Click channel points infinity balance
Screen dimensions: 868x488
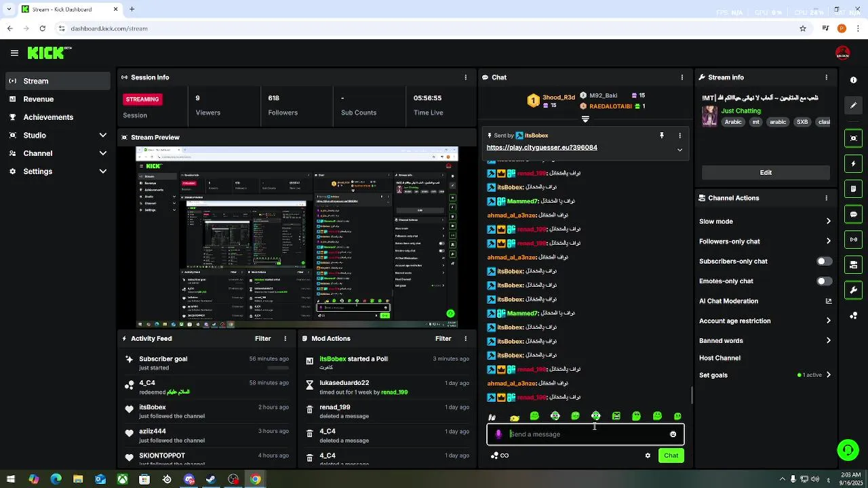500,455
